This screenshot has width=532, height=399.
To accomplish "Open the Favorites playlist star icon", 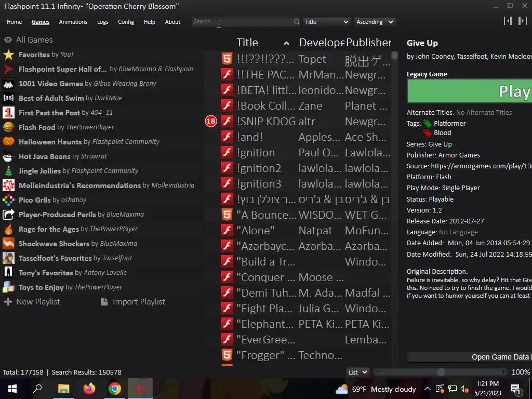I will pos(8,54).
